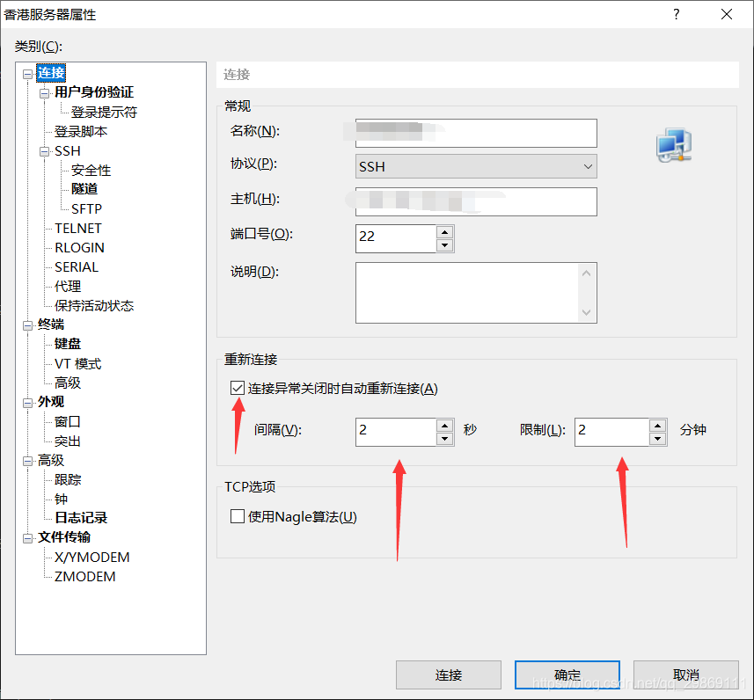The image size is (754, 700).
Task: Collapse the 高级 category node
Action: [28, 461]
